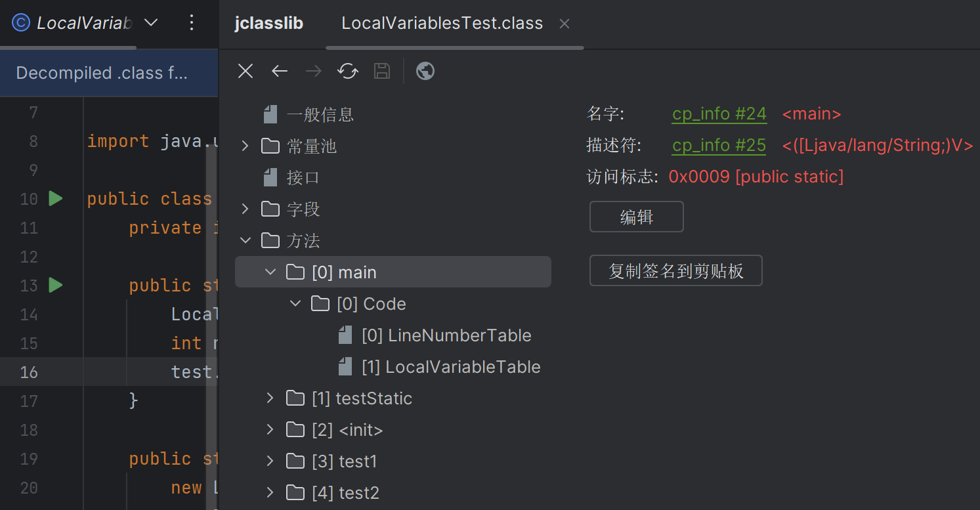The image size is (980, 510).
Task: Expand the 常量池 constant pool node
Action: coord(245,146)
